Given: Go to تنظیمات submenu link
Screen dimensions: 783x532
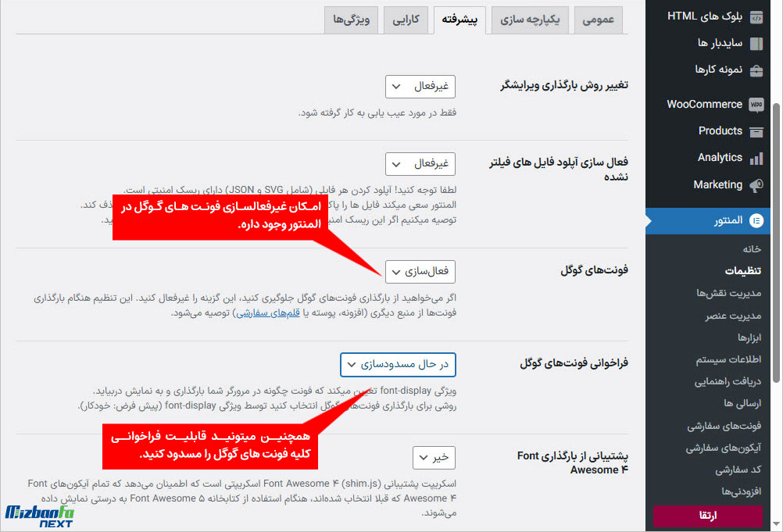Looking at the screenshot, I should [x=743, y=271].
